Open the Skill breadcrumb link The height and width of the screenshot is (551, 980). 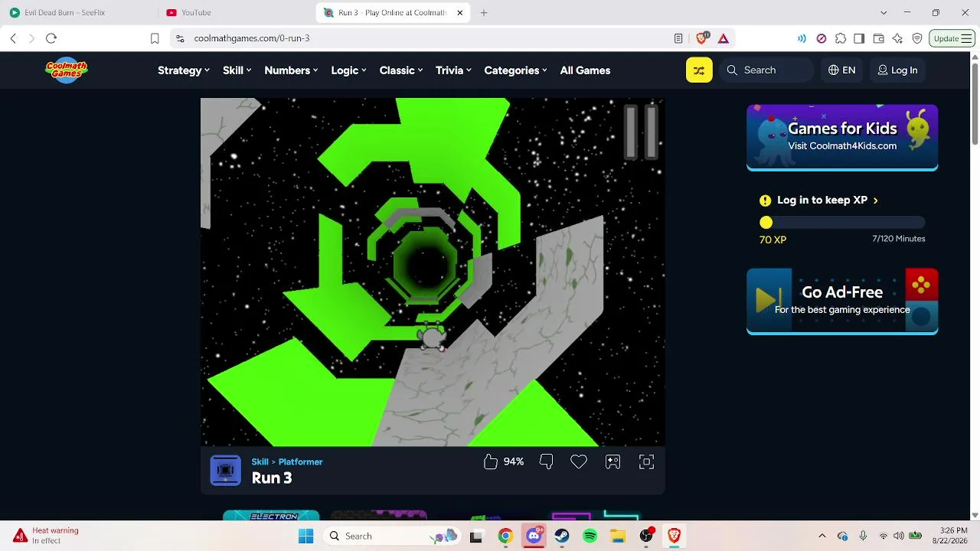point(260,462)
